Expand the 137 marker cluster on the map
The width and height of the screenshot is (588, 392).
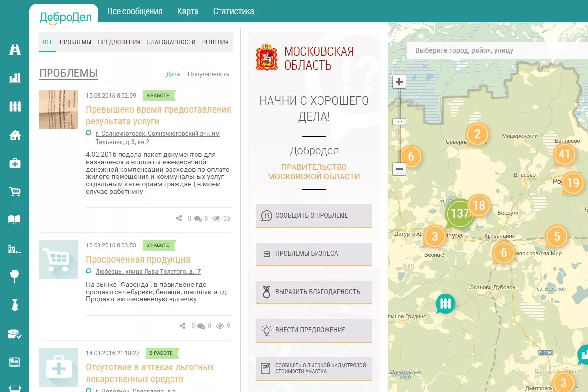pos(459,213)
